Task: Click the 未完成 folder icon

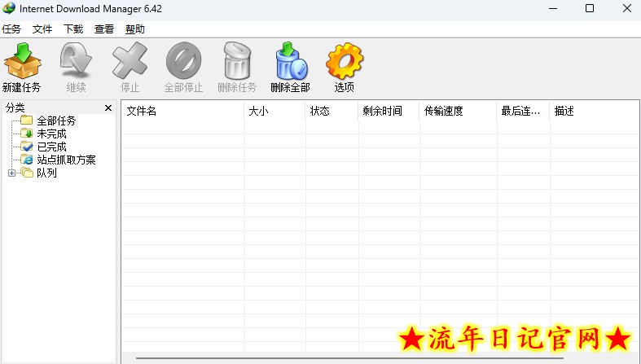Action: [x=27, y=134]
